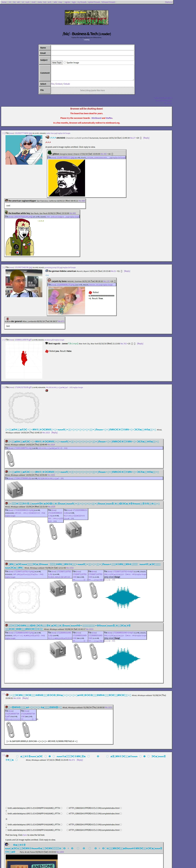
Task: Follow the Staffas successor board link
Action: coord(109,118)
